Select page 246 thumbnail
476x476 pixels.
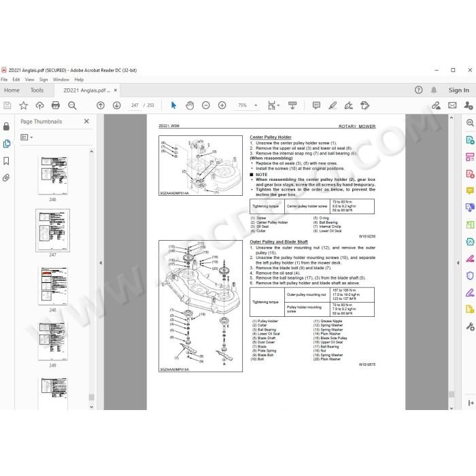coord(53,175)
